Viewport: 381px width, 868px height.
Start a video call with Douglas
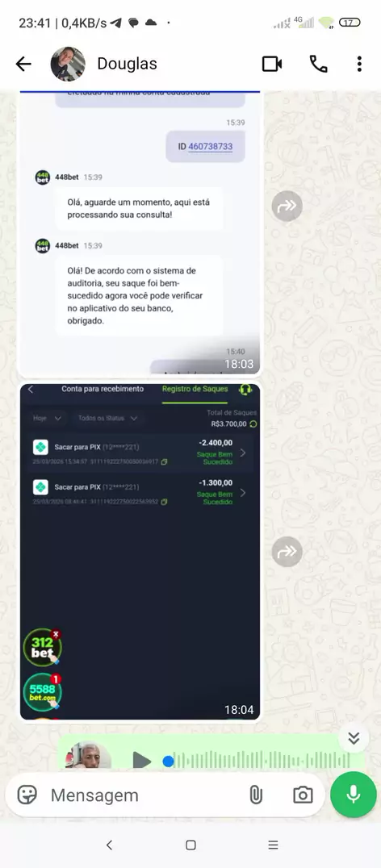[272, 65]
